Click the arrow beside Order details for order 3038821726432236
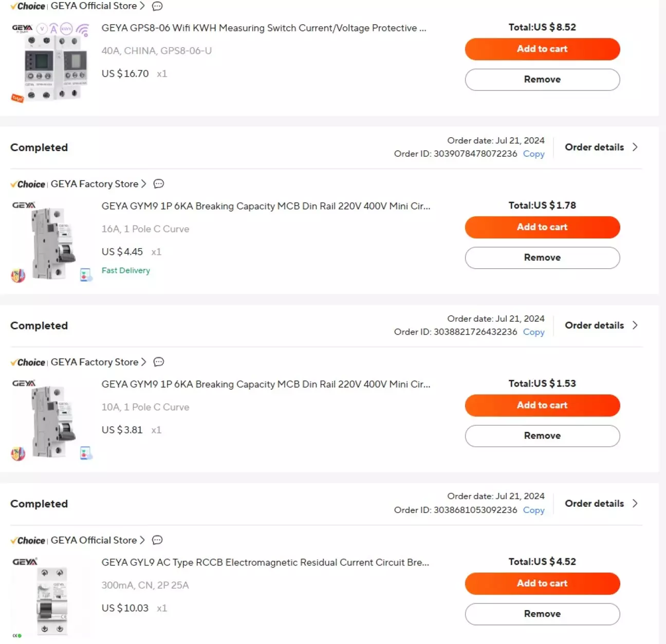The width and height of the screenshot is (666, 644). click(635, 325)
